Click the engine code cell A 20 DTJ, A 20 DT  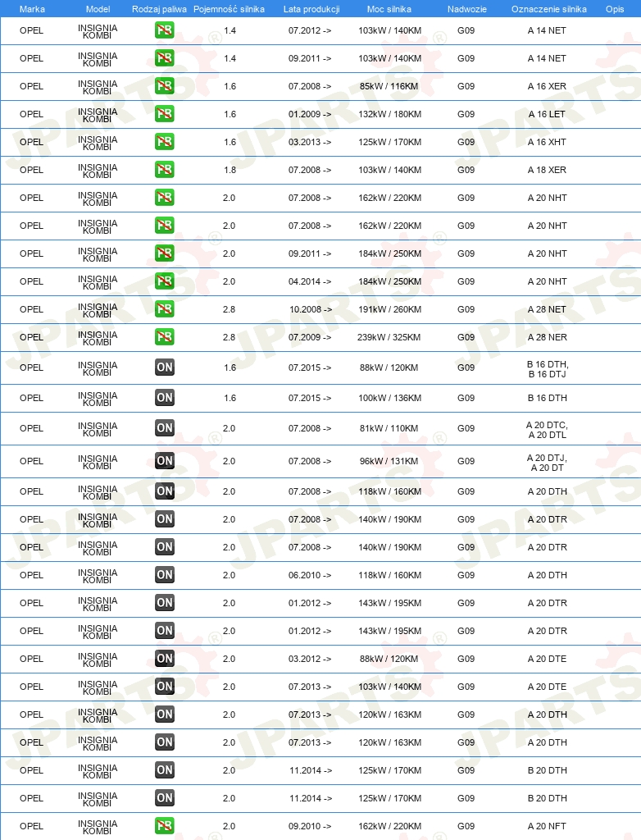coord(547,463)
